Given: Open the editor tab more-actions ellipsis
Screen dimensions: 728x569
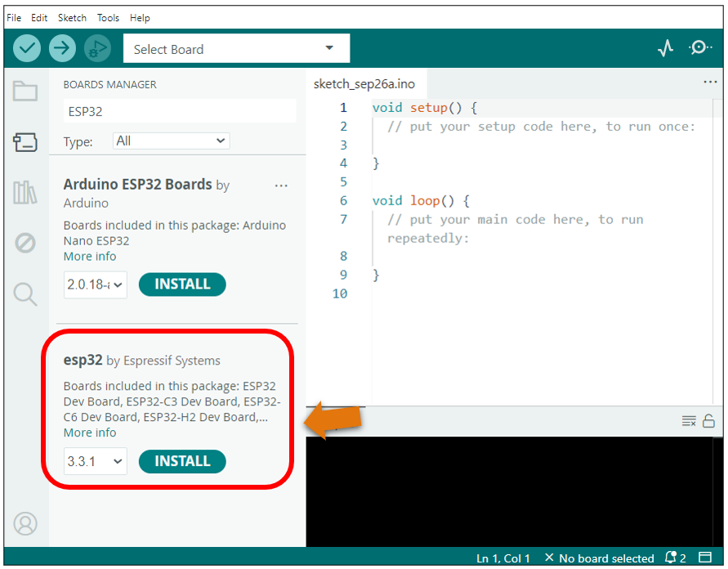Looking at the screenshot, I should tap(710, 83).
